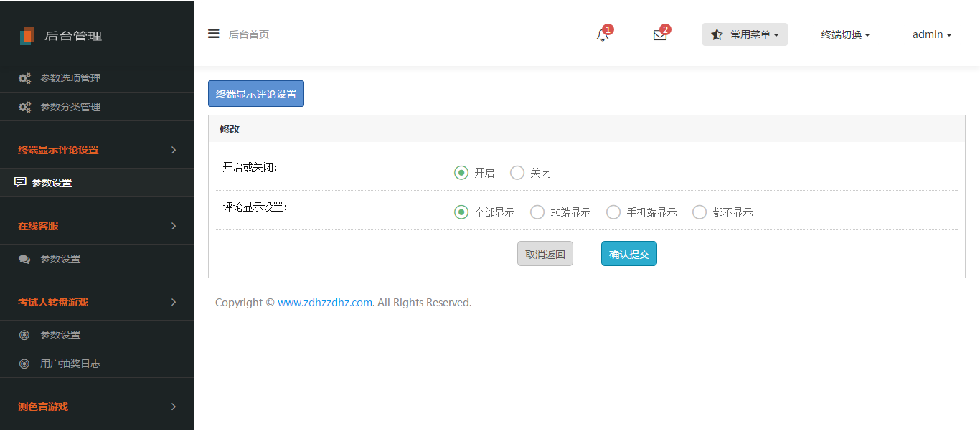980x431 pixels.
Task: Click chat bubble icon under 在线客服
Action: 24,259
